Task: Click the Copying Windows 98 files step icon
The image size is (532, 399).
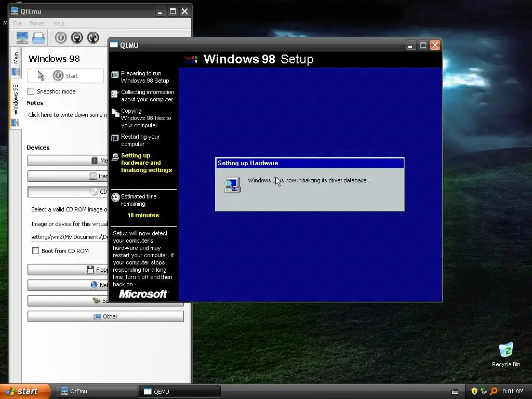Action: (115, 113)
